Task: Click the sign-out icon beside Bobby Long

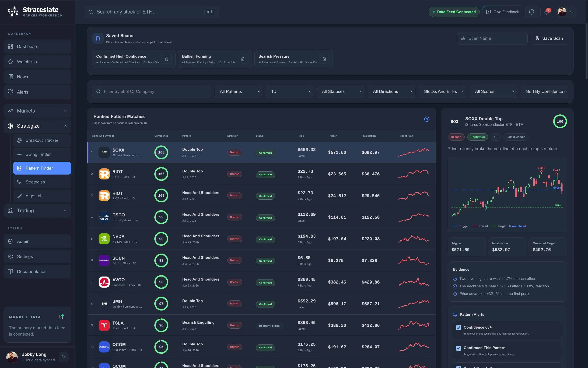Action: 64,357
